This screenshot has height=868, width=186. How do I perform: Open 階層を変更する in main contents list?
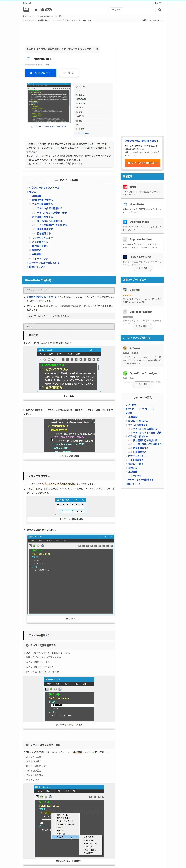pos(45,229)
